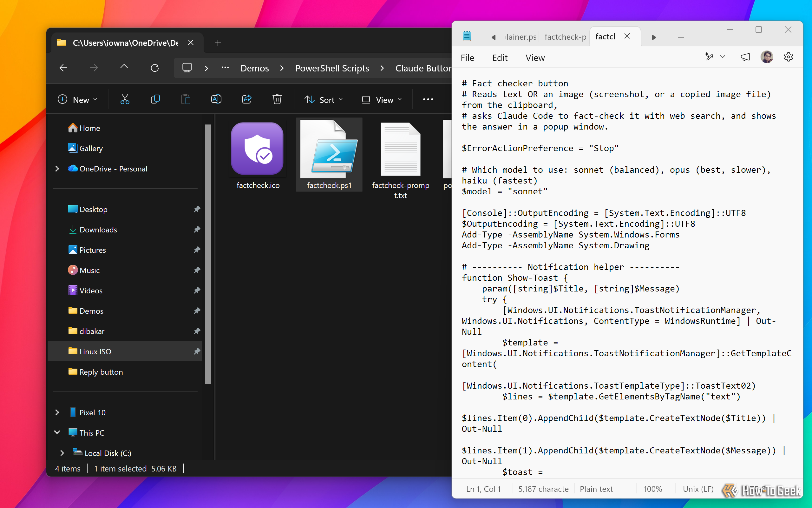Go back in File Explorer

point(63,68)
